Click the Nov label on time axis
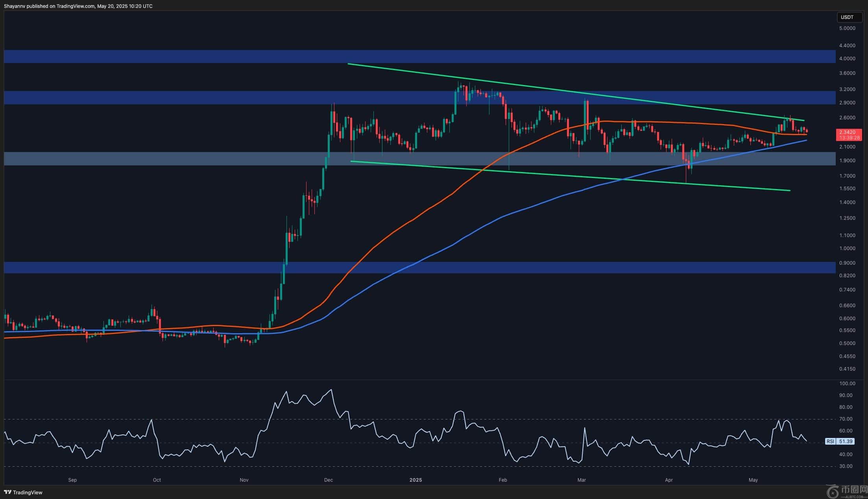 pyautogui.click(x=244, y=480)
